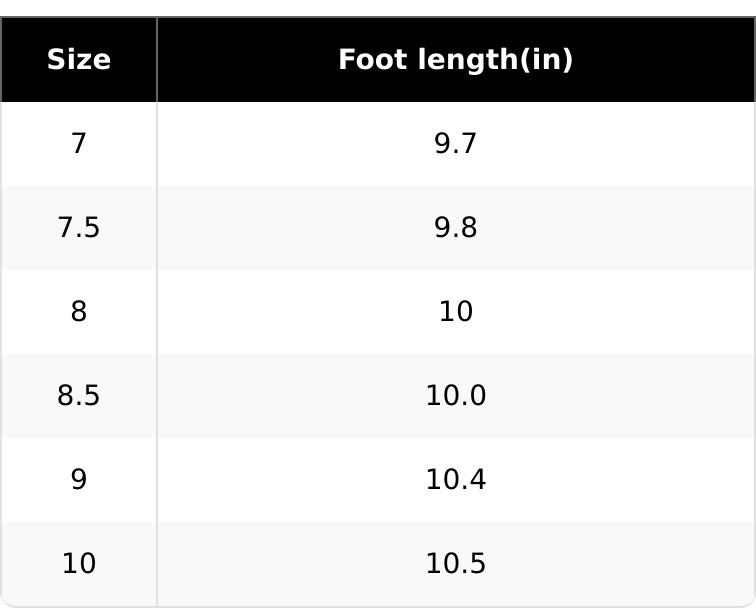Select the size 8.5 cell
Screen dimensions: 756x608
coord(79,396)
